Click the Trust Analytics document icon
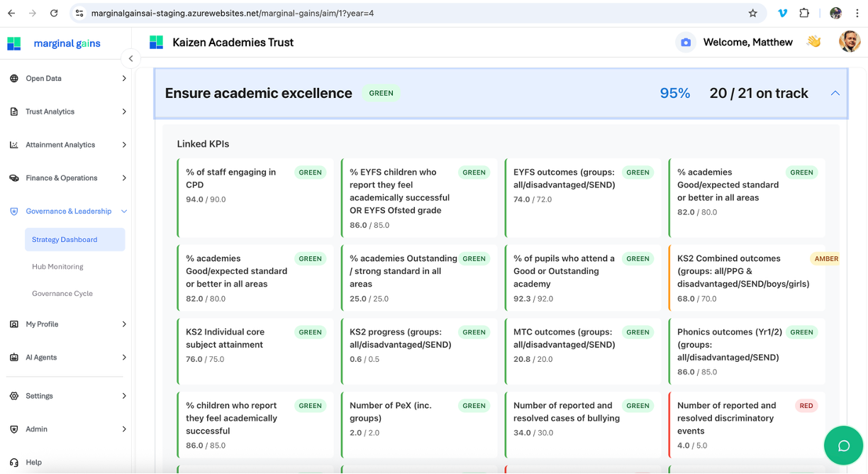The width and height of the screenshot is (868, 474). click(x=14, y=112)
